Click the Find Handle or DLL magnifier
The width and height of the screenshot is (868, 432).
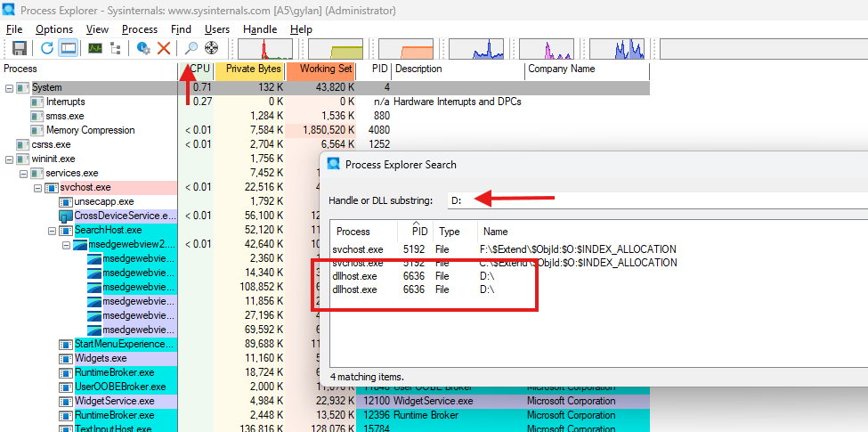pyautogui.click(x=191, y=48)
